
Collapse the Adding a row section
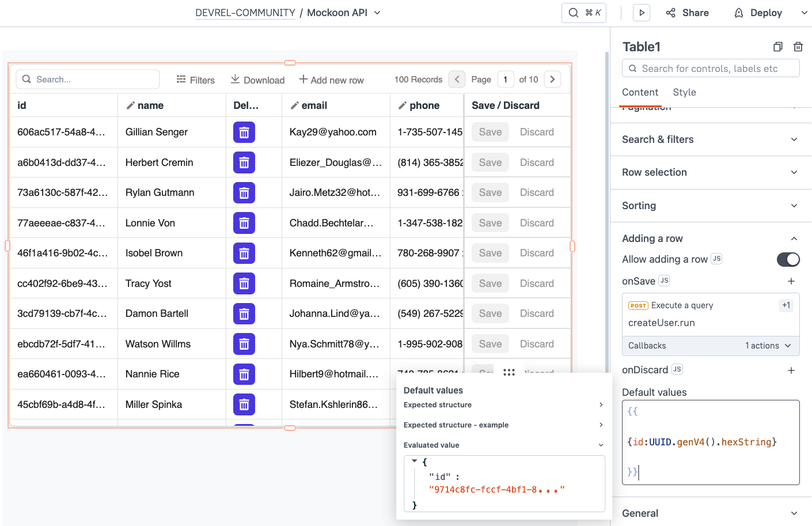[711, 239]
